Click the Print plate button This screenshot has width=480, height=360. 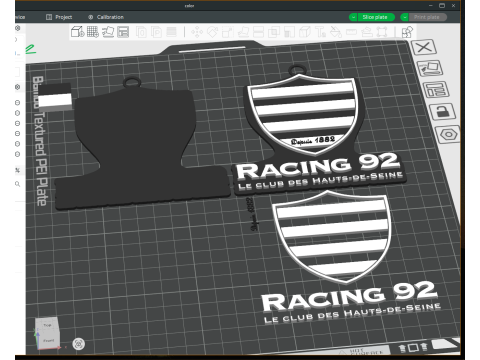click(427, 17)
